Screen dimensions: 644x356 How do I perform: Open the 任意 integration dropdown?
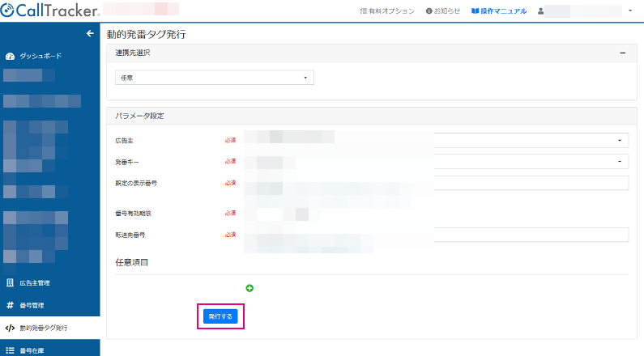[215, 78]
